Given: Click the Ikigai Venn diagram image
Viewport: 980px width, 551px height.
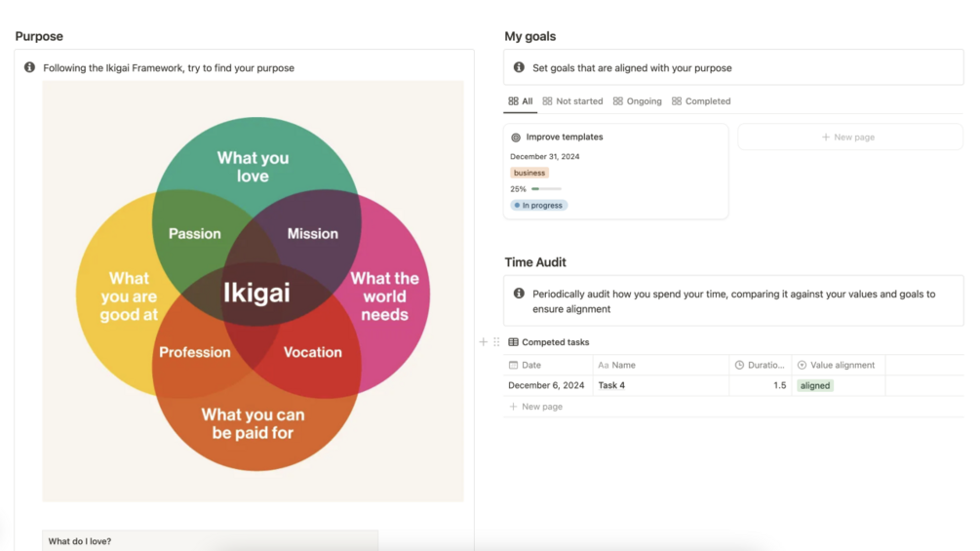Looking at the screenshot, I should click(x=253, y=291).
